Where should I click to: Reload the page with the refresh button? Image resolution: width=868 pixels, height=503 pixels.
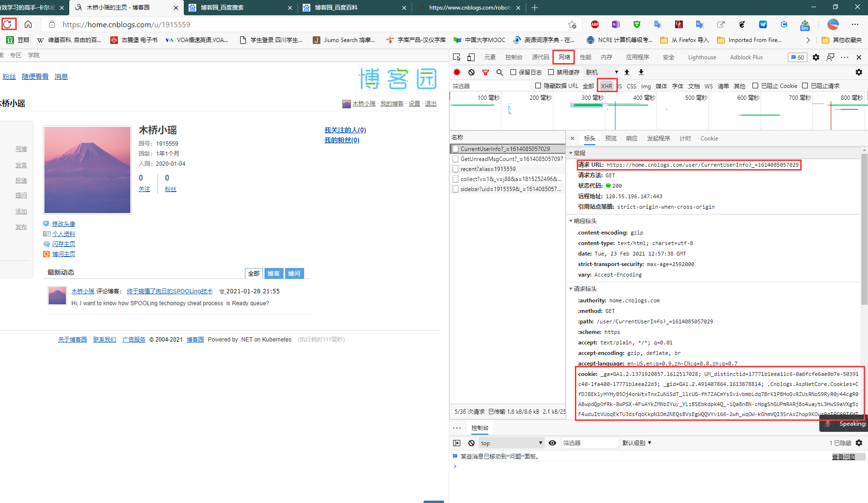click(8, 24)
